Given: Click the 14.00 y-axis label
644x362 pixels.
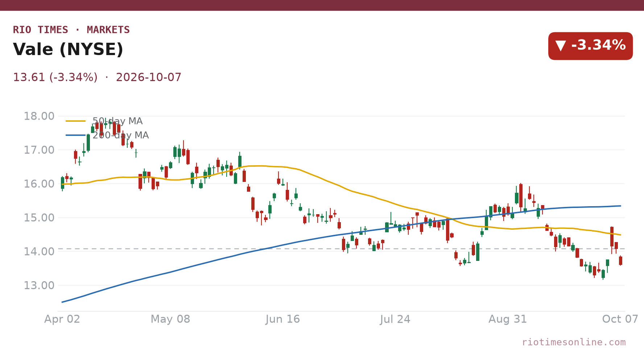Looking at the screenshot, I should (x=39, y=251).
